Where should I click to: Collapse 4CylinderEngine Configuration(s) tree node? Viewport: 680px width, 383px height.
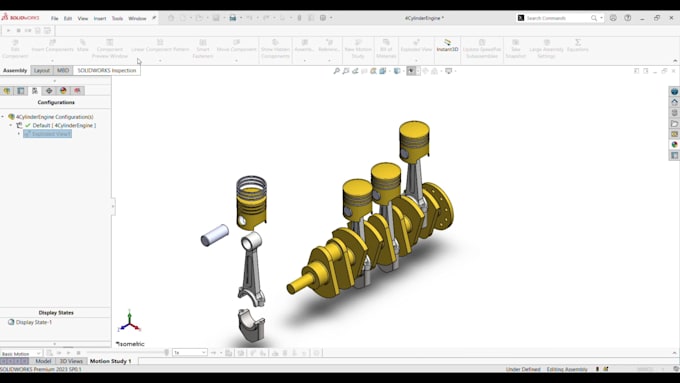pyautogui.click(x=3, y=117)
